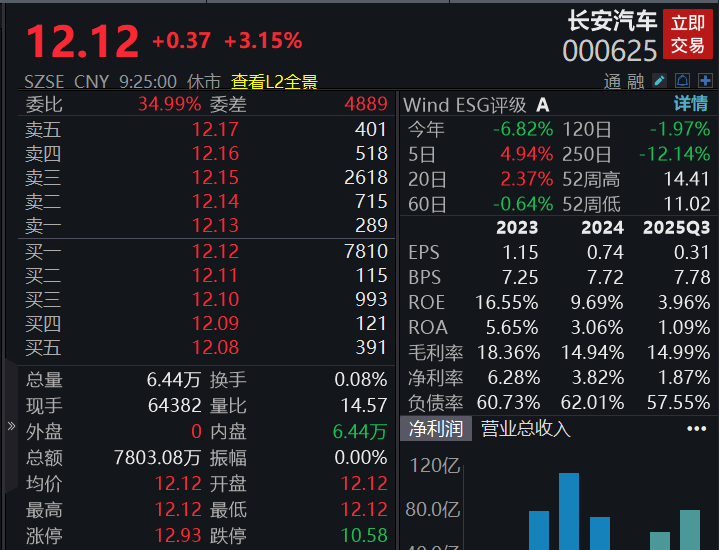Click the pencil edit note icon
The width and height of the screenshot is (720, 550).
click(660, 81)
